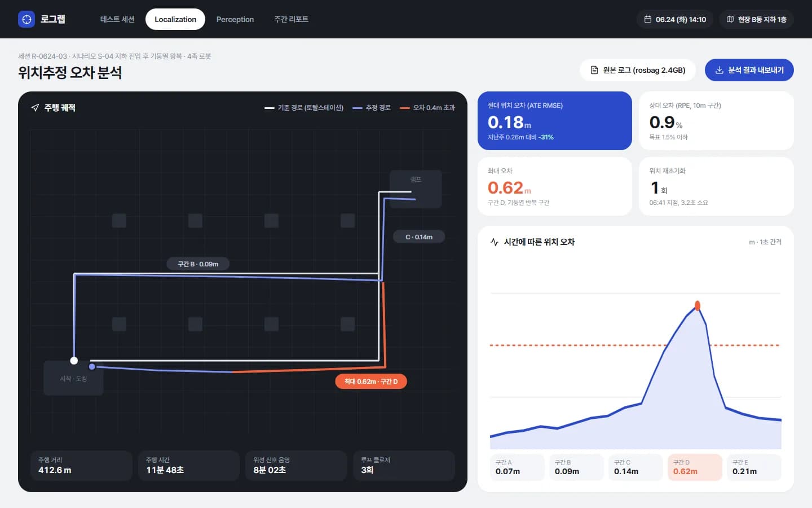Click the m · 1초 간격 chart unit label
The image size is (812, 508).
coord(765,242)
